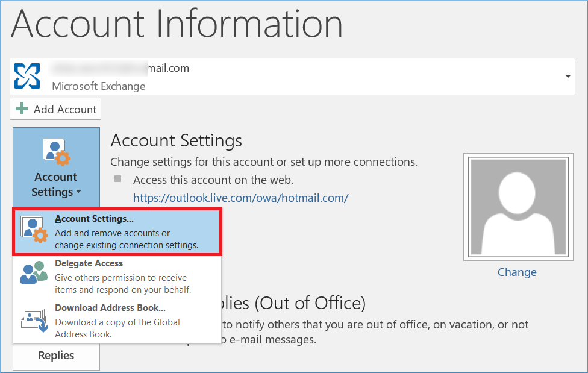This screenshot has height=373, width=588.
Task: Click the Microsoft Exchange account type label
Action: click(x=99, y=86)
